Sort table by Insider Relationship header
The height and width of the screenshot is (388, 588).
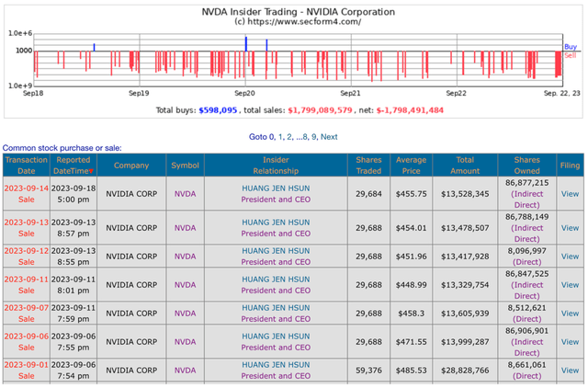[x=276, y=165]
